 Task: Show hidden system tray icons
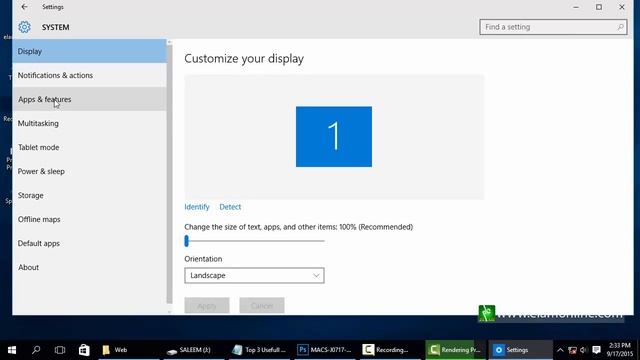(x=560, y=350)
